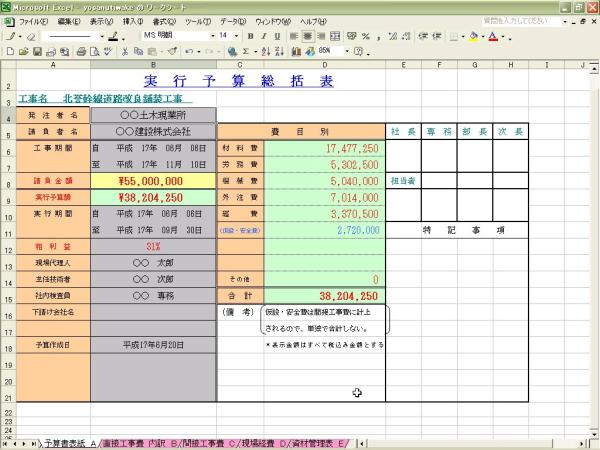Select the ¥55,000,000 contract amount cell
Image resolution: width=600 pixels, height=450 pixels.
(153, 182)
